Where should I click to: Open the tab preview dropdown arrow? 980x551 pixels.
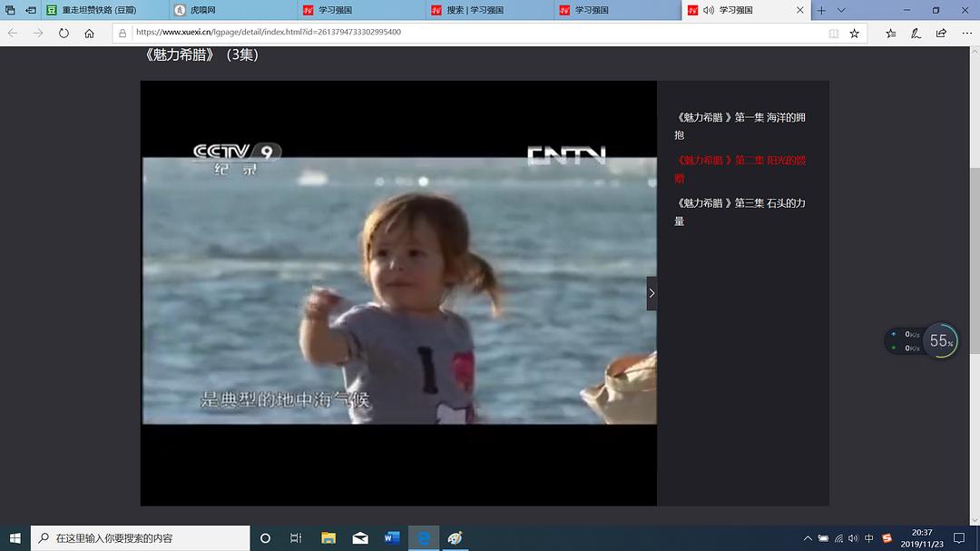(841, 10)
